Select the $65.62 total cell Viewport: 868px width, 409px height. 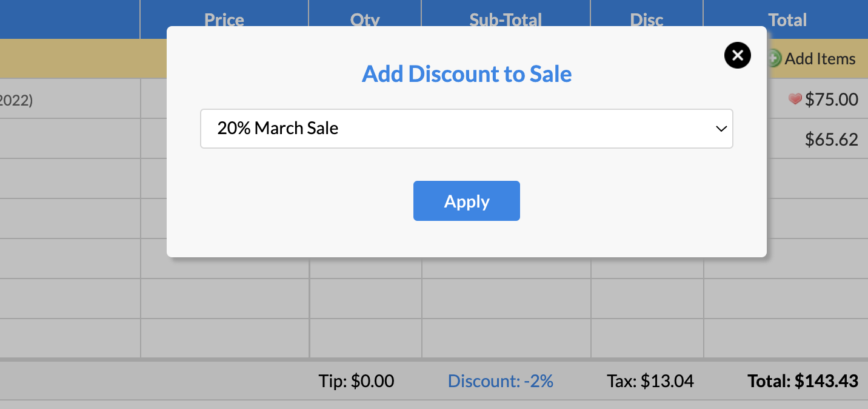coord(831,140)
